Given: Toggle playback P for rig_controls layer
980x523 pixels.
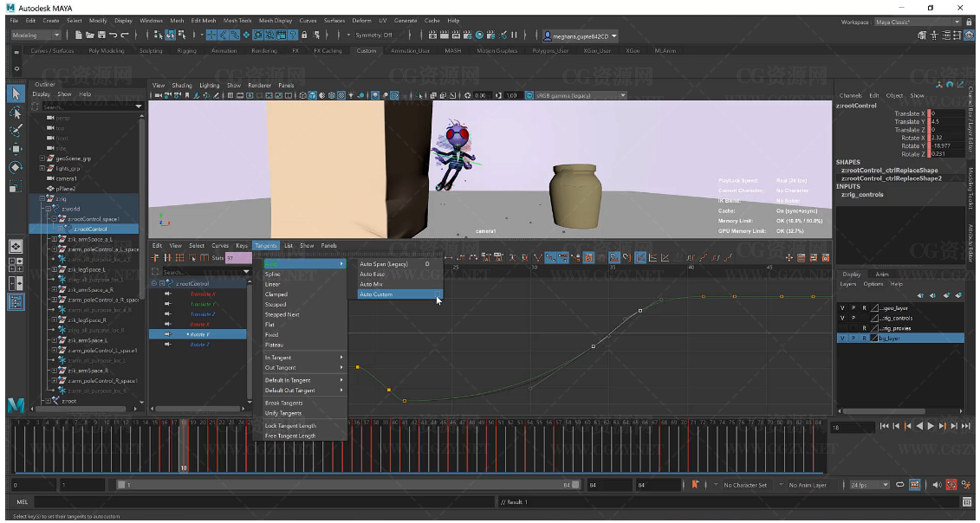Looking at the screenshot, I should [x=853, y=318].
